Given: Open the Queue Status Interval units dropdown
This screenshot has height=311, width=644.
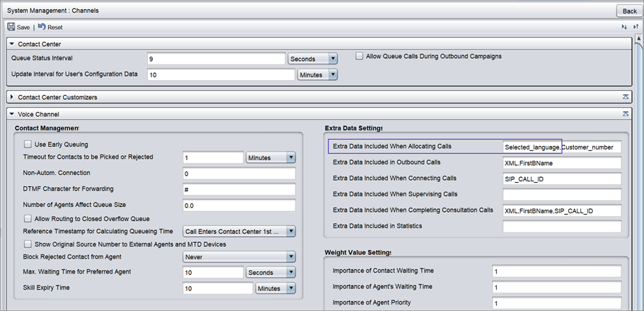Looking at the screenshot, I should pyautogui.click(x=333, y=59).
